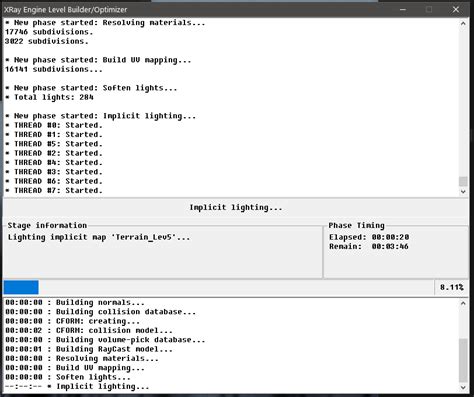This screenshot has width=474, height=397.
Task: Click the lower phase log scroll up arrow
Action: (x=463, y=303)
